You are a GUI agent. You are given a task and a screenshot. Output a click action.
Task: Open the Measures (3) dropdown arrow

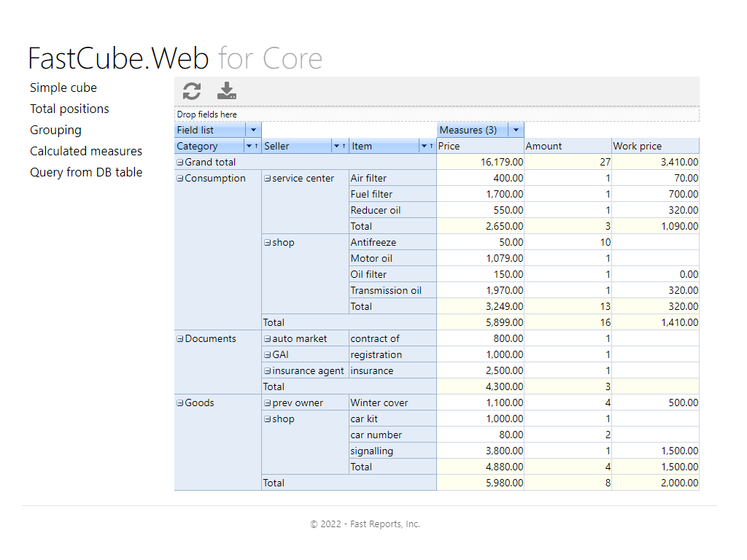click(x=516, y=130)
